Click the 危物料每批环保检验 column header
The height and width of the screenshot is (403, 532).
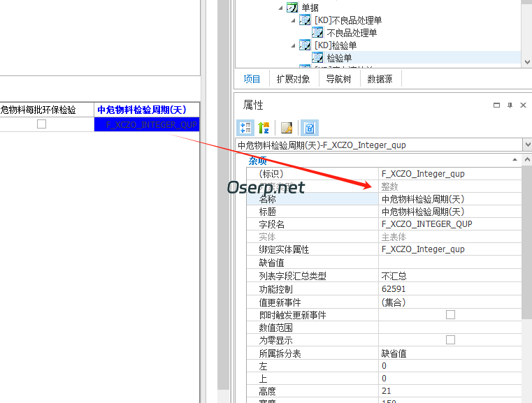click(x=47, y=110)
